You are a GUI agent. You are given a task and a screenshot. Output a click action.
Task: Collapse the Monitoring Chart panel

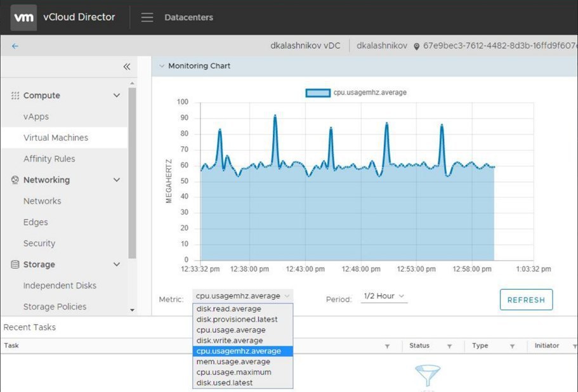[161, 66]
